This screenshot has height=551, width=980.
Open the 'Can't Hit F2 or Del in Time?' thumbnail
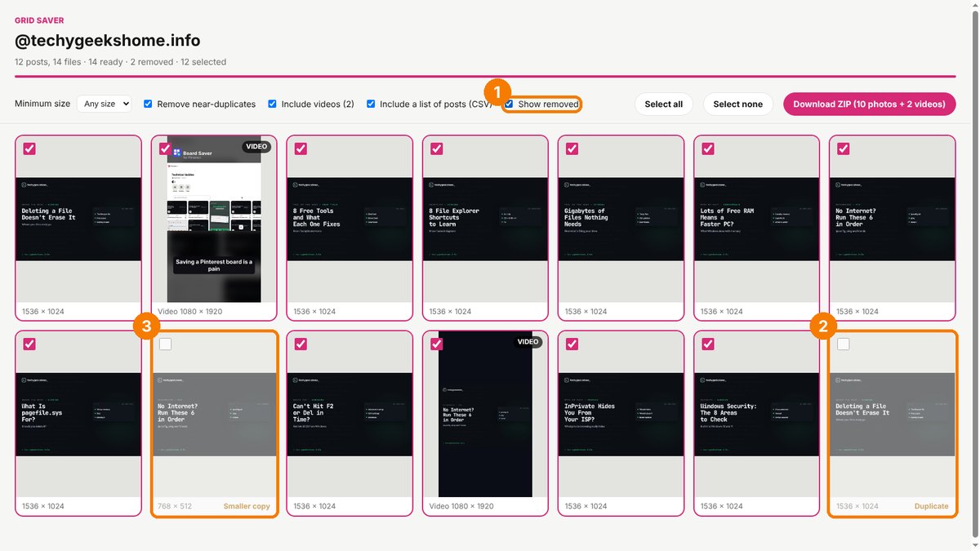click(350, 414)
